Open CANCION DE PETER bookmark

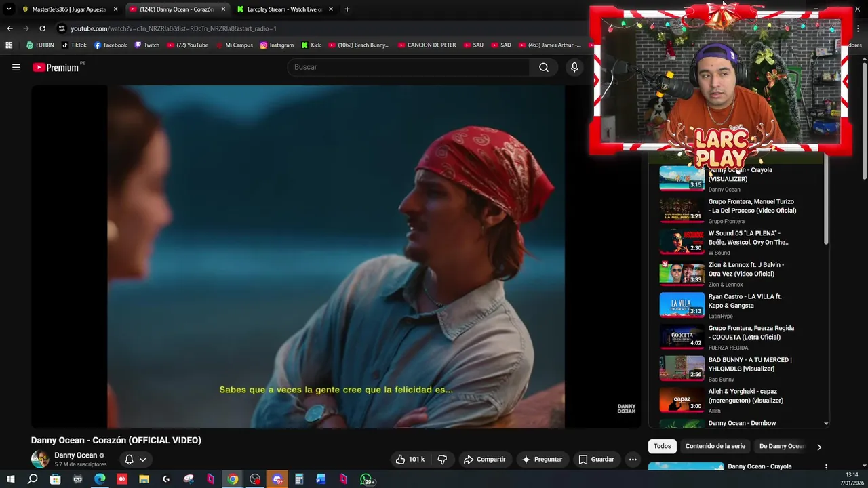[427, 45]
